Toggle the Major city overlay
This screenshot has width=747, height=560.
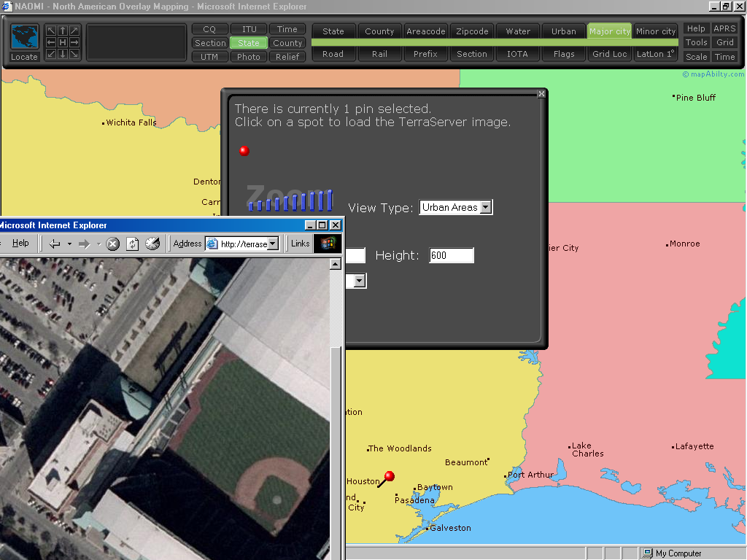(610, 31)
